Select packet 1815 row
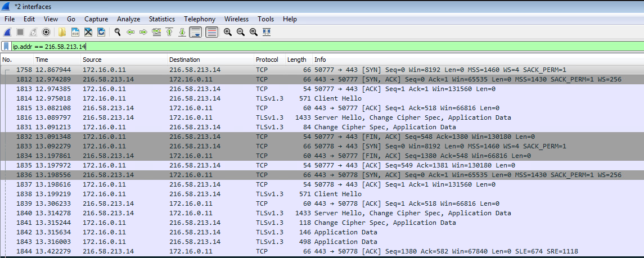The height and width of the screenshot is (258, 644). click(x=322, y=108)
